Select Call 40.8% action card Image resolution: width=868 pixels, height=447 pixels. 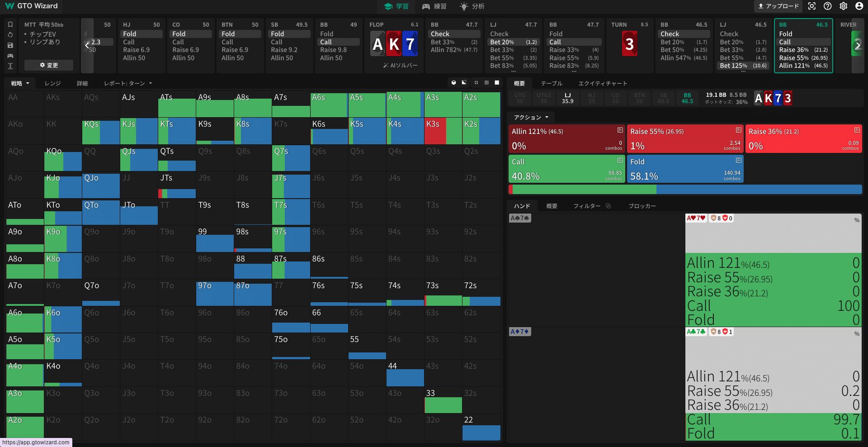[567, 169]
